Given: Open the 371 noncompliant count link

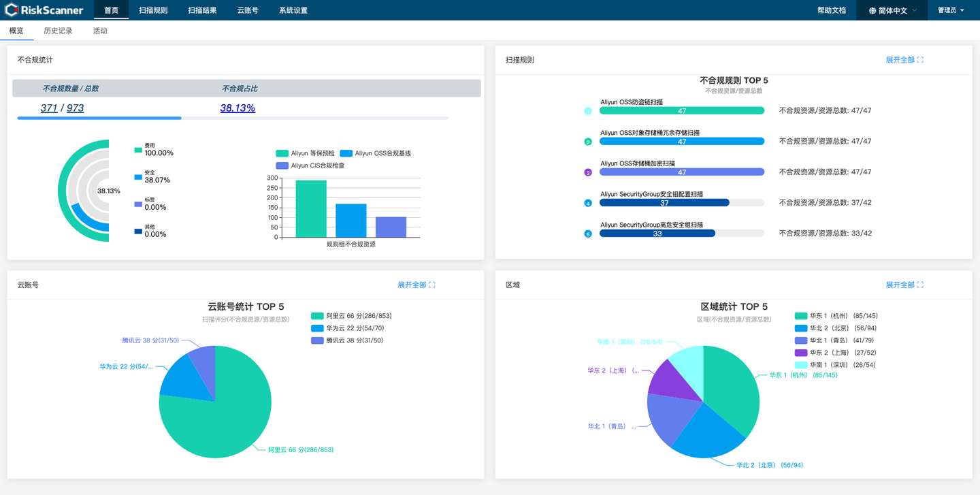Looking at the screenshot, I should [x=48, y=107].
